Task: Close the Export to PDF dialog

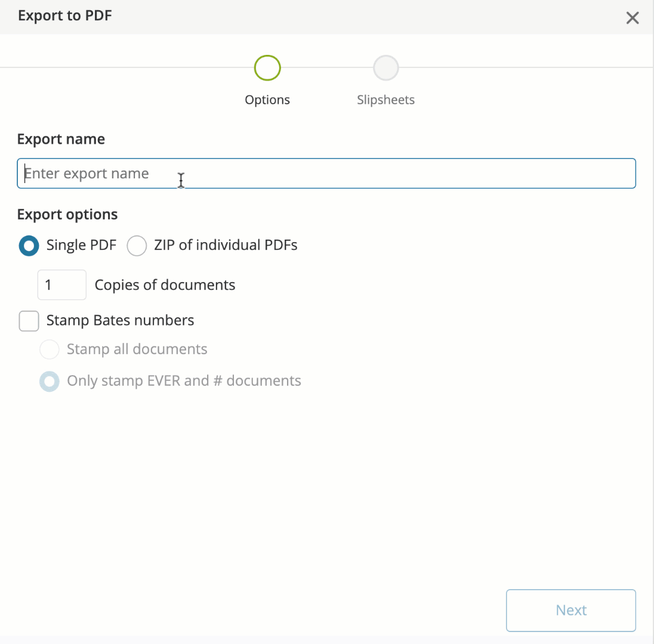Action: click(x=633, y=18)
